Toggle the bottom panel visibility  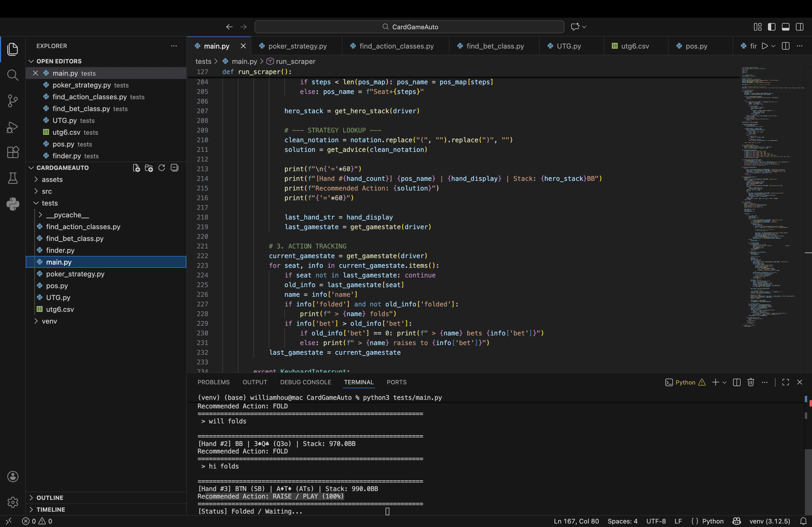(x=785, y=27)
